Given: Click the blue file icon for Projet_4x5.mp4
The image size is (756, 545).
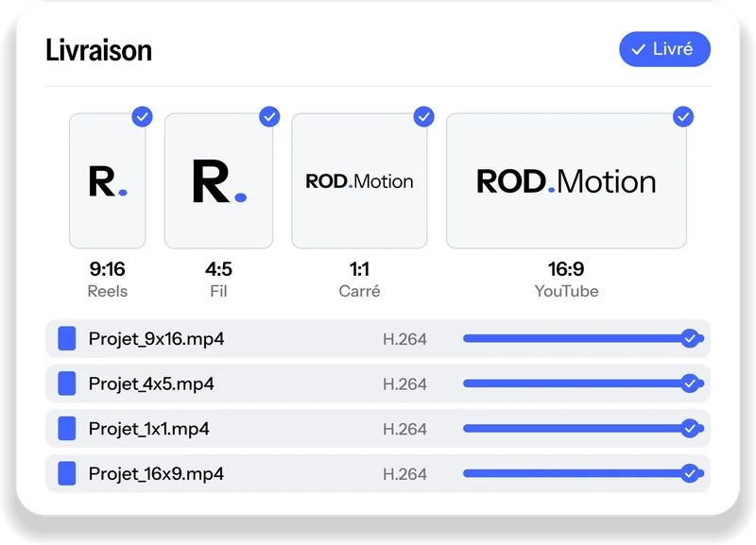Looking at the screenshot, I should coord(67,383).
